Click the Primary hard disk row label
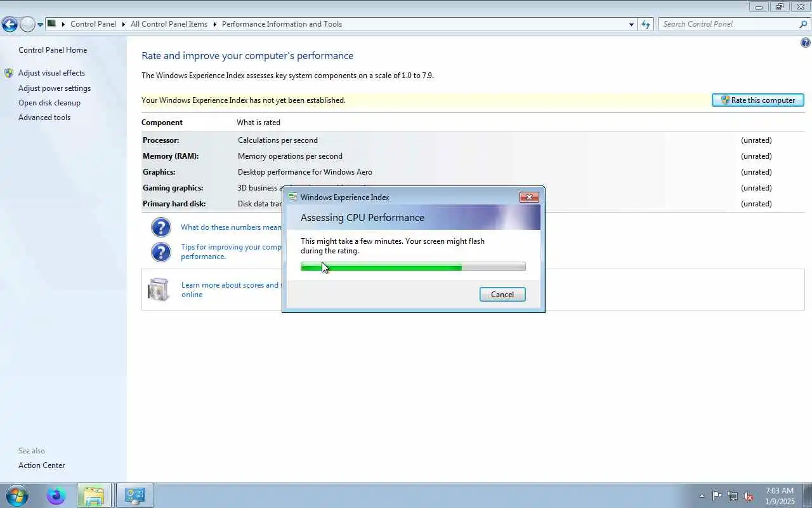This screenshot has width=812, height=508. pos(174,204)
